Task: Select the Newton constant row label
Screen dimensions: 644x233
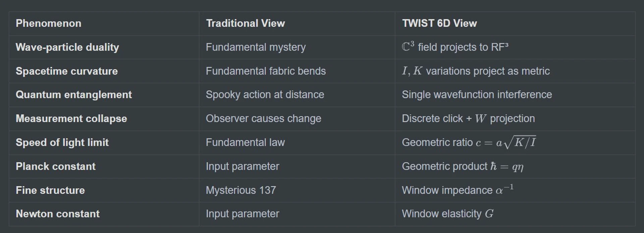Action: (x=58, y=214)
